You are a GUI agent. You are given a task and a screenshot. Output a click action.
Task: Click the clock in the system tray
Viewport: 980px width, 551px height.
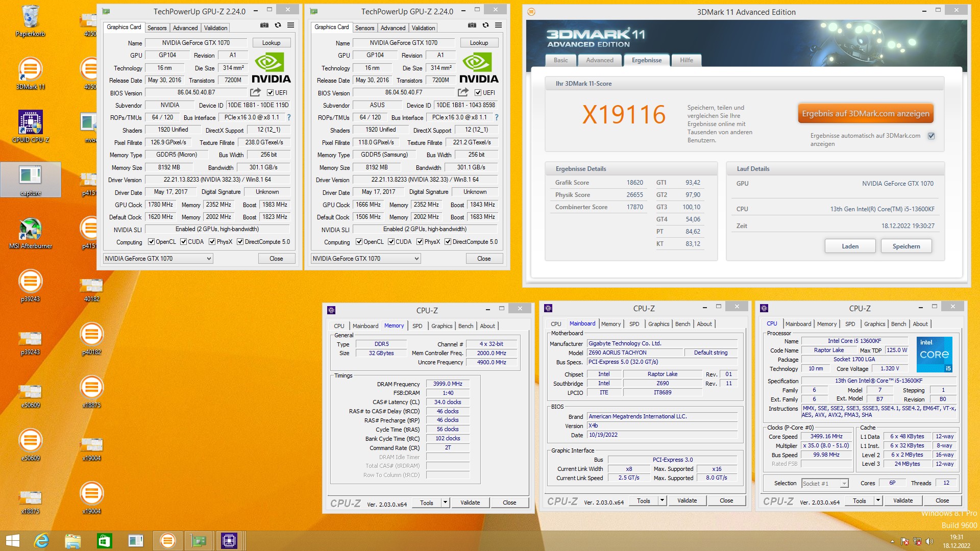tap(956, 541)
